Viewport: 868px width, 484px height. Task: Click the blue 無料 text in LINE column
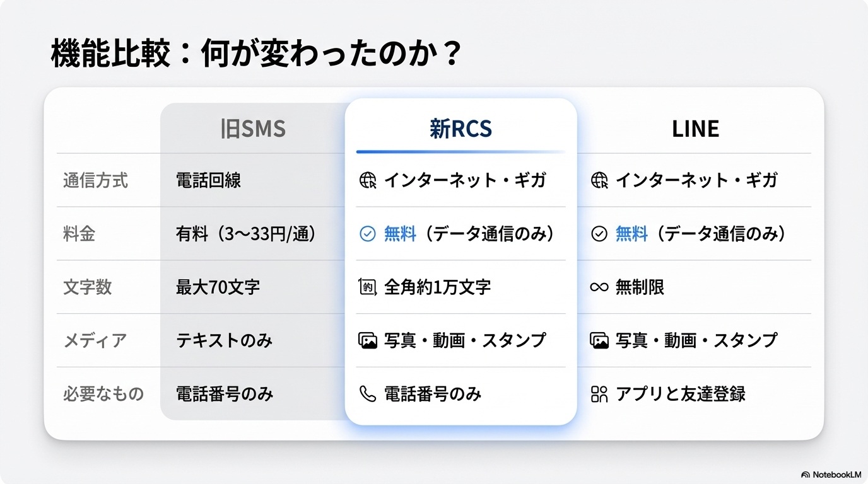(x=631, y=234)
